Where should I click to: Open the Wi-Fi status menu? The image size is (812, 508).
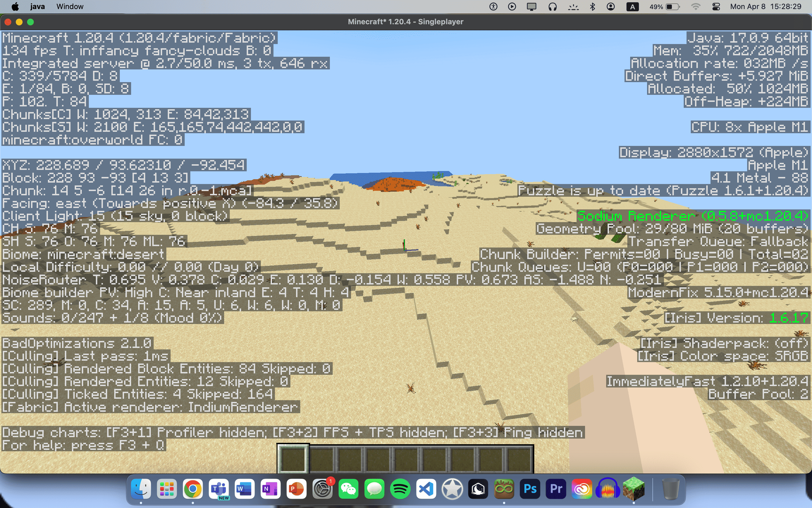coord(696,7)
